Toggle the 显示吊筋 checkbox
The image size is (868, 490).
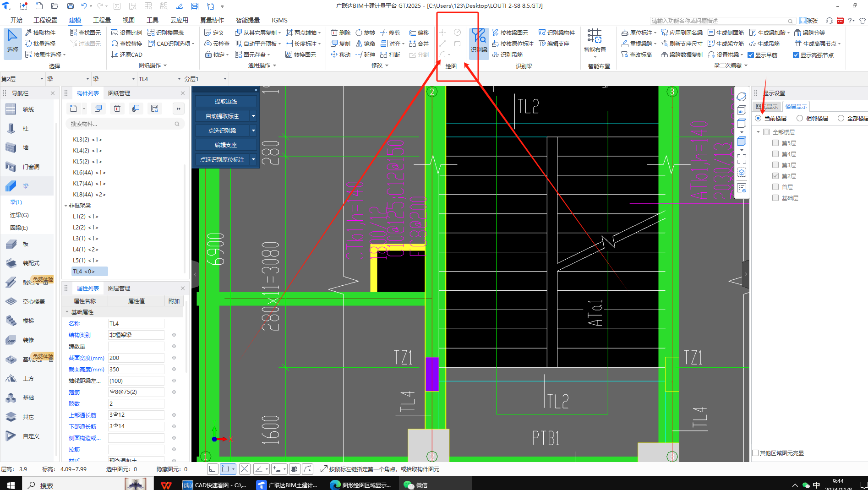pos(751,55)
